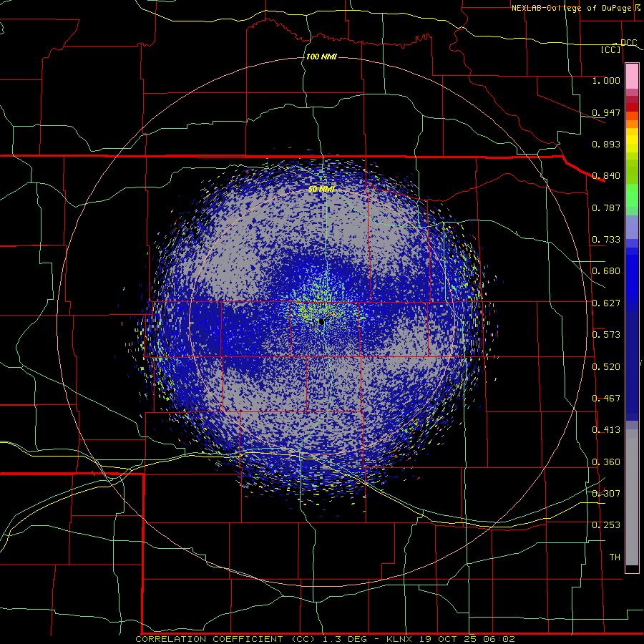Select the 0.467 value on the scale
The height and width of the screenshot is (644, 644).
point(606,399)
